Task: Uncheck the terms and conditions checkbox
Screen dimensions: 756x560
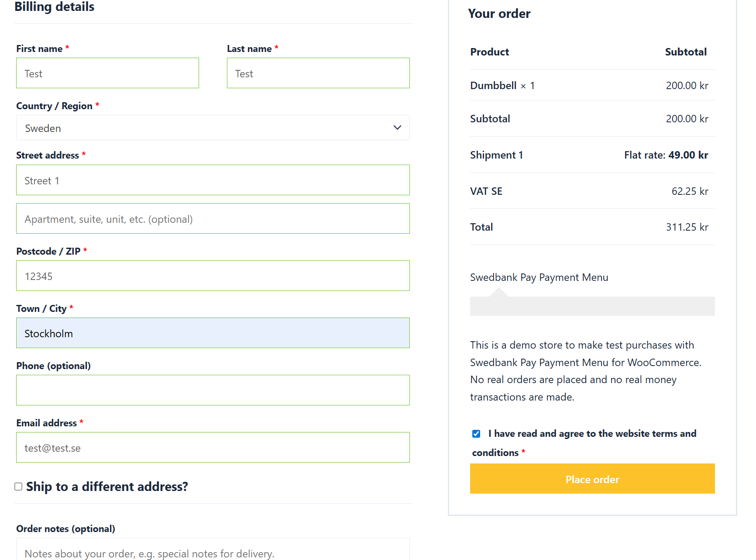Action: [476, 434]
